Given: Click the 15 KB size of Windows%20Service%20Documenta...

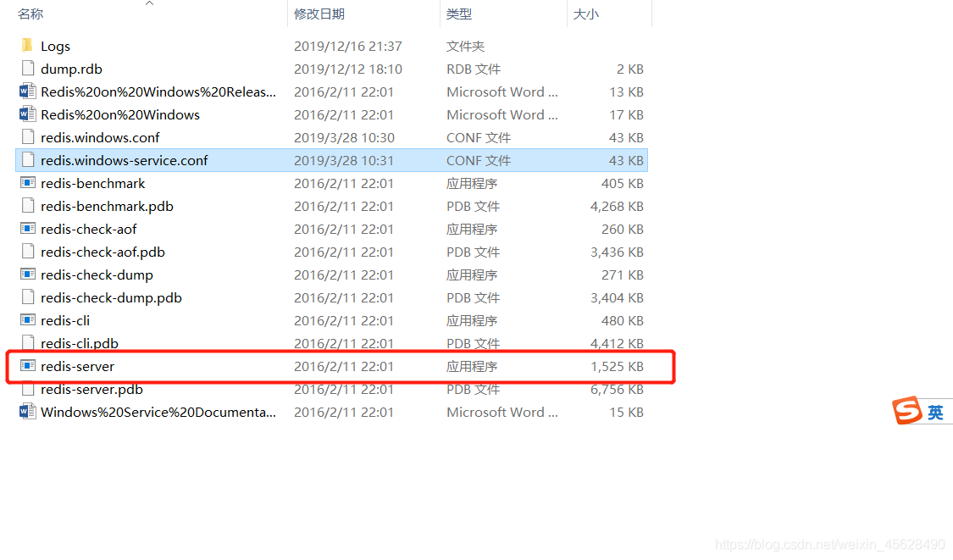Looking at the screenshot, I should pyautogui.click(x=627, y=413).
